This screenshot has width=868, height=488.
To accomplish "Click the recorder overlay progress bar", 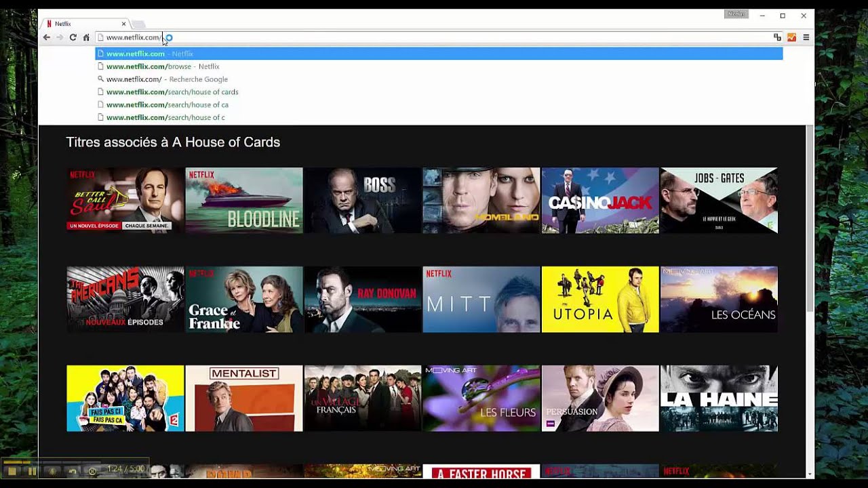I will pos(54,462).
